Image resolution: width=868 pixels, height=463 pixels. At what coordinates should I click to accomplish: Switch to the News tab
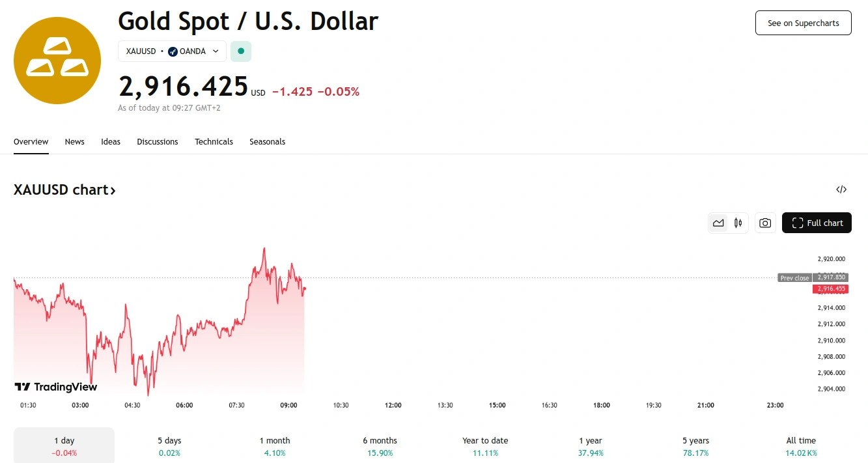click(75, 141)
